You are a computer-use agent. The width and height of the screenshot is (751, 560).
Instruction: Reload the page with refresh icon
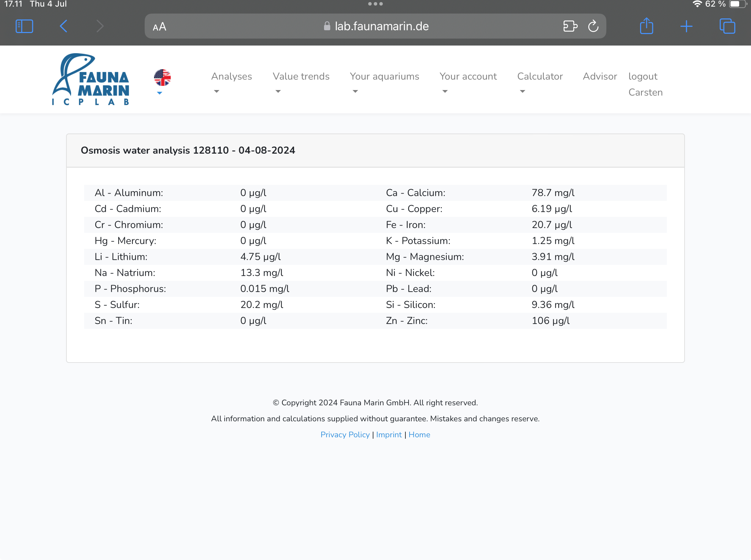[x=593, y=26]
